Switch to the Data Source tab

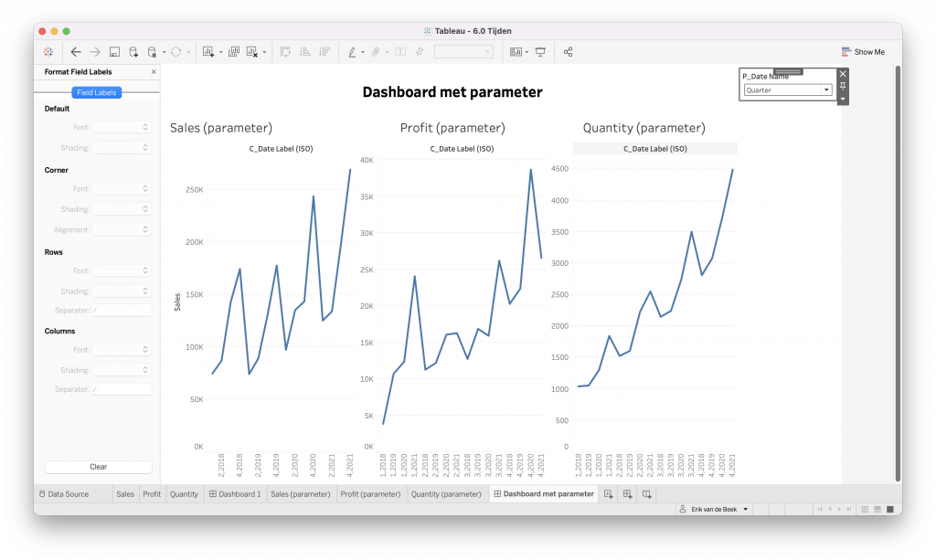[63, 494]
